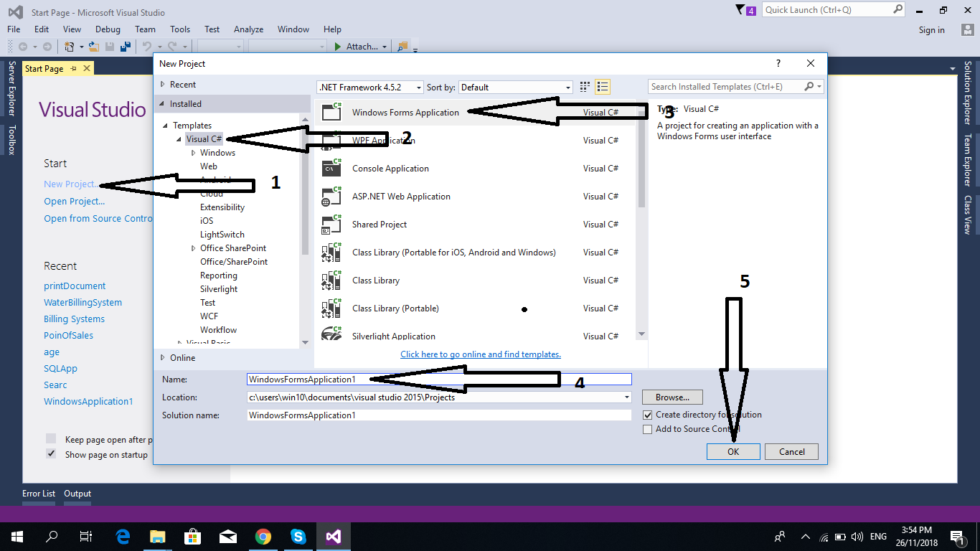
Task: Open Visual Studio from the taskbar
Action: tap(333, 536)
